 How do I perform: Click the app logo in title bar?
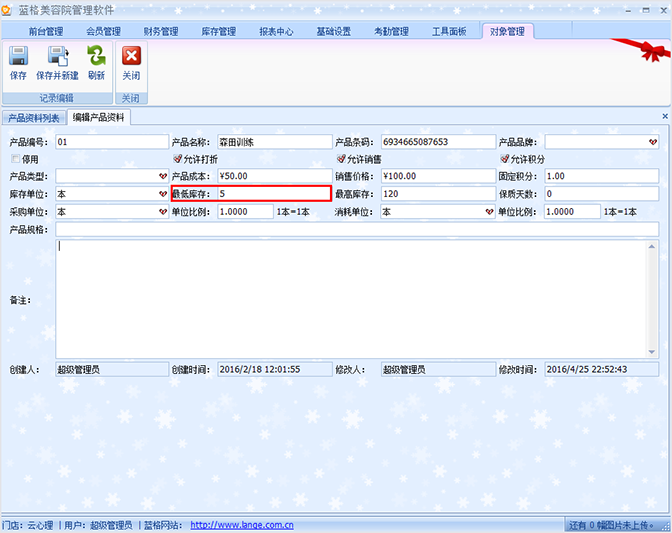pyautogui.click(x=8, y=9)
